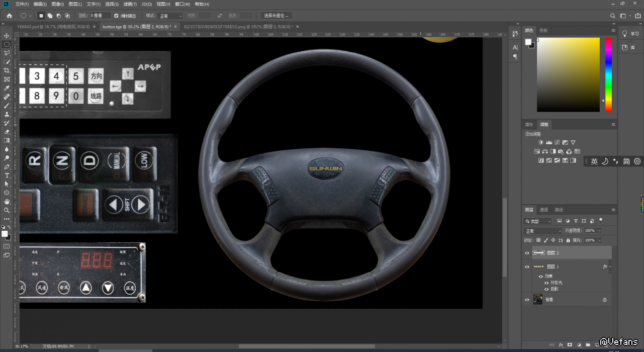Choose the Hand tool
The height and width of the screenshot is (352, 644).
[x=7, y=202]
